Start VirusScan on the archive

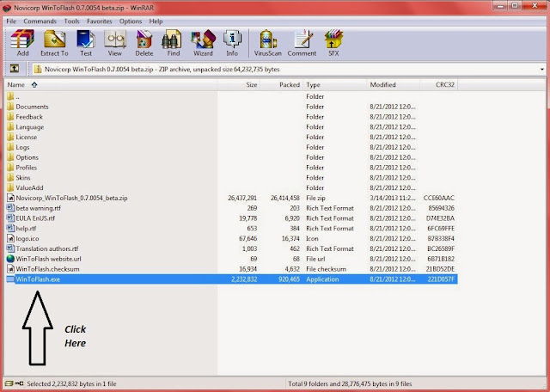[268, 43]
